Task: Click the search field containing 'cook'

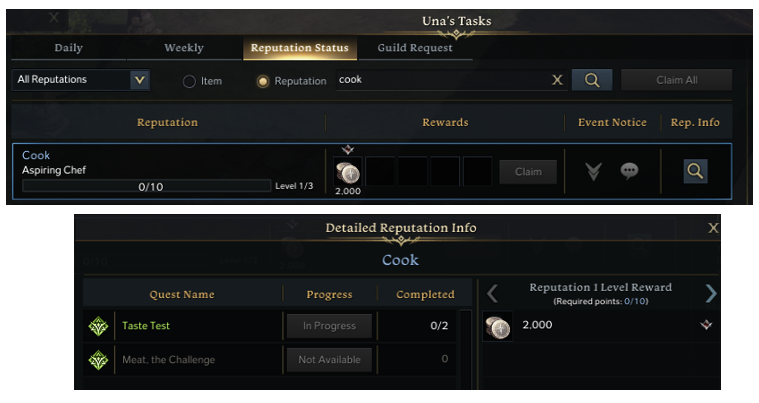Action: (x=440, y=80)
